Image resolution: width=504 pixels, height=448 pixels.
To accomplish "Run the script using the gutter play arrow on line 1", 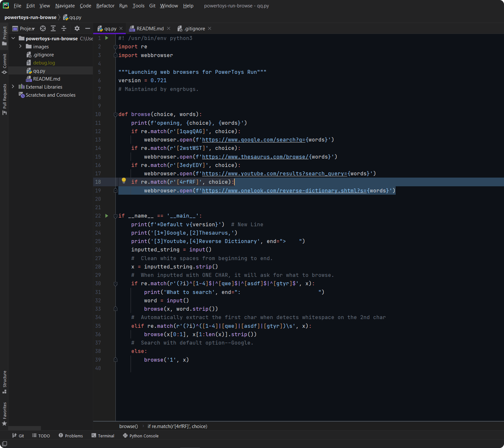I will coord(107,38).
